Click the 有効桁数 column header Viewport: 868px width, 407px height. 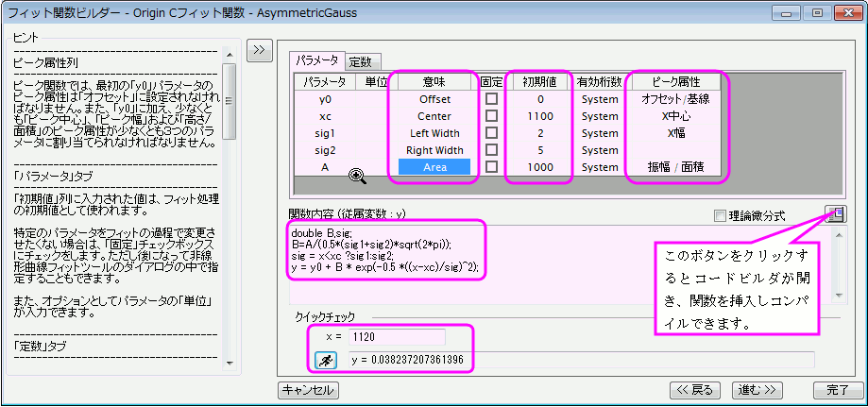pos(600,82)
